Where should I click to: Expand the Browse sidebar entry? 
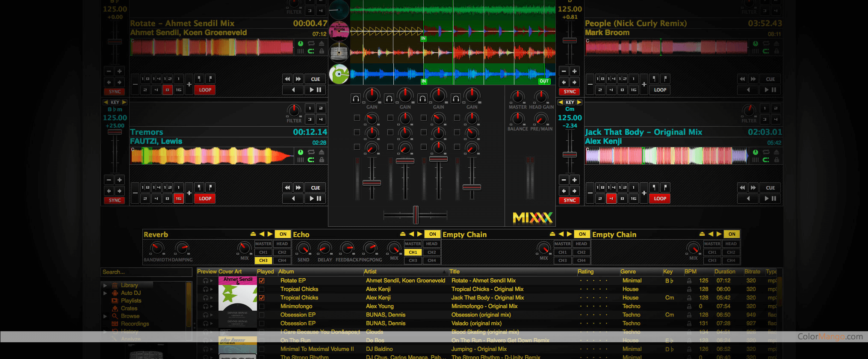coord(105,316)
